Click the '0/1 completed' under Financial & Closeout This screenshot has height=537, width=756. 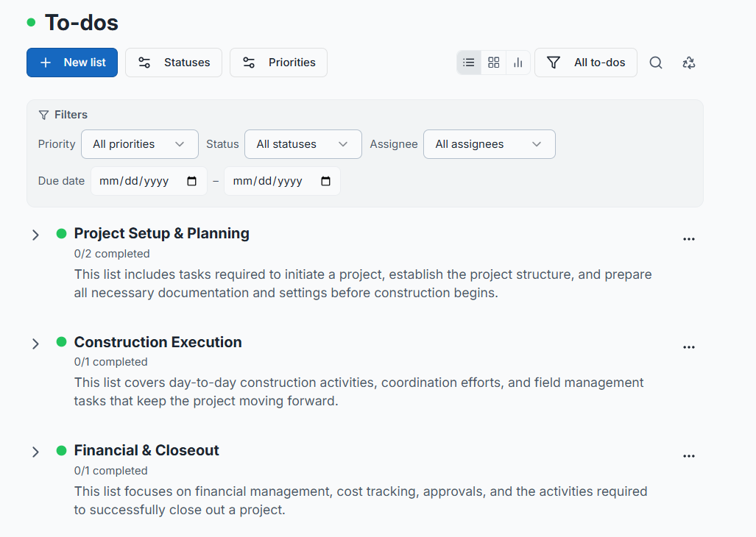(111, 471)
